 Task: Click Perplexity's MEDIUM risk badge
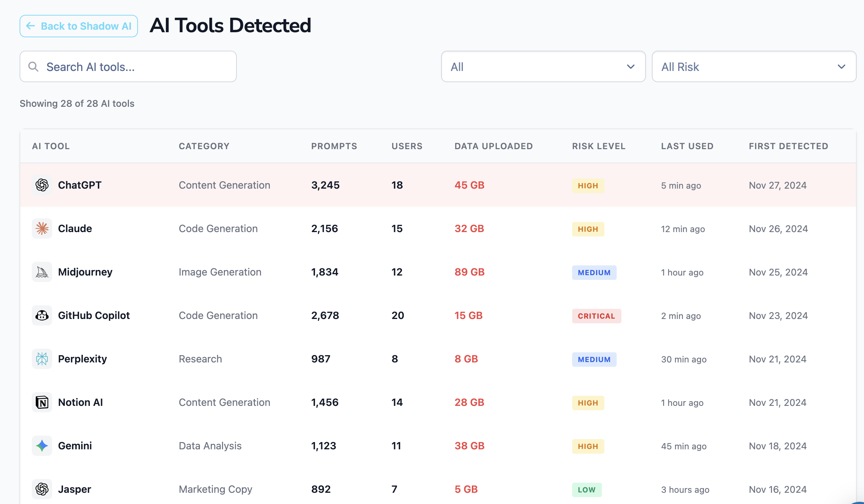(x=594, y=360)
